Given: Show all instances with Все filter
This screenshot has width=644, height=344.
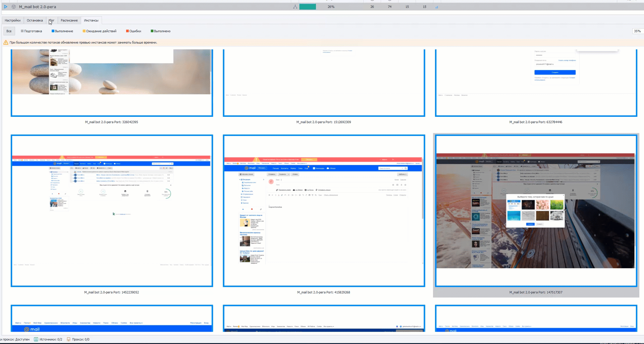Looking at the screenshot, I should 9,31.
